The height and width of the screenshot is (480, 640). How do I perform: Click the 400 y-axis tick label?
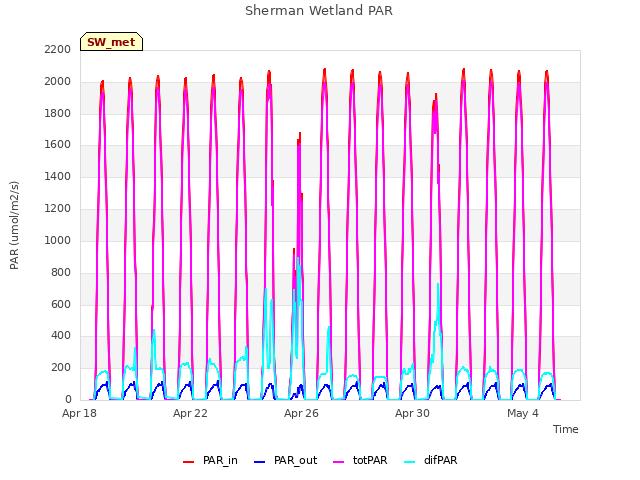tap(61, 336)
